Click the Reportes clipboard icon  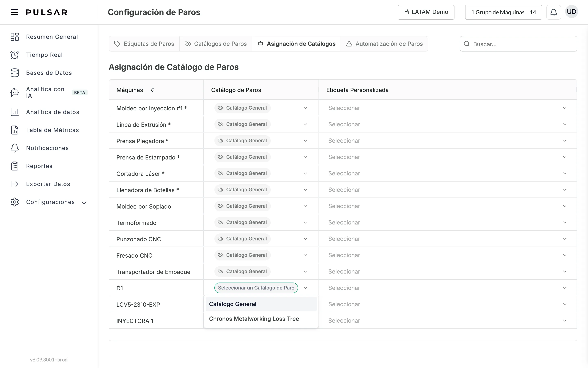[14, 166]
